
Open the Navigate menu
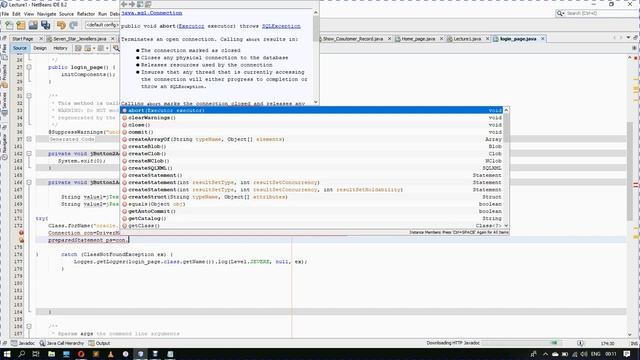[x=47, y=14]
